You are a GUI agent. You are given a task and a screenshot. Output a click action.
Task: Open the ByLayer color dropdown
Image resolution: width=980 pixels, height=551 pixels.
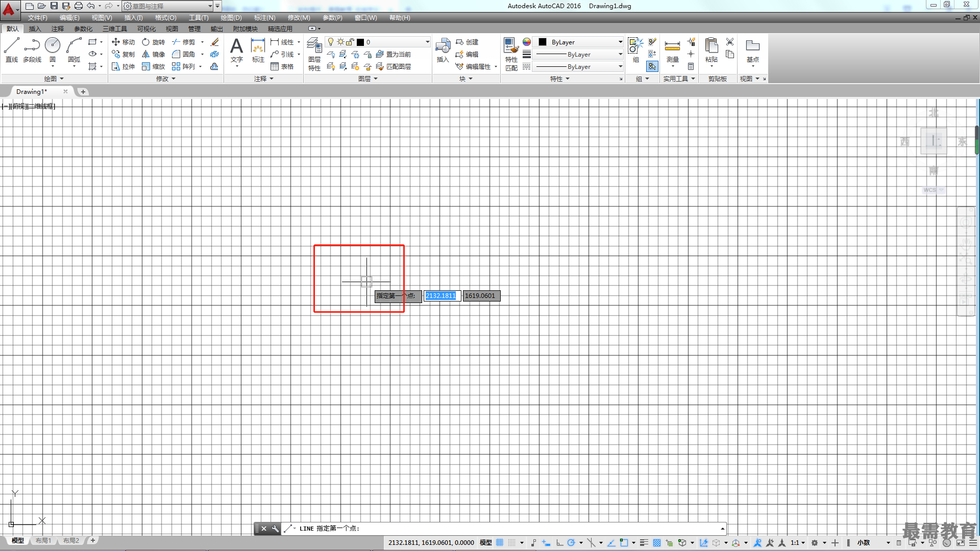coord(579,42)
